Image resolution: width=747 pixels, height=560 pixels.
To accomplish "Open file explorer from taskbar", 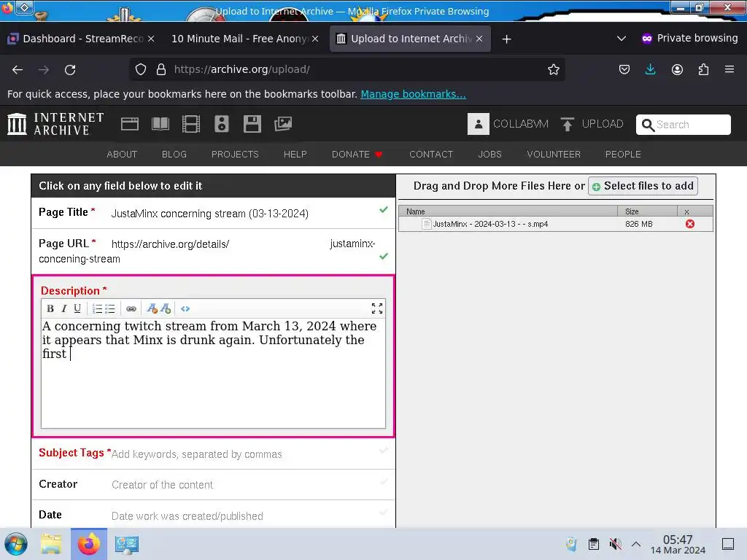I will (x=51, y=544).
